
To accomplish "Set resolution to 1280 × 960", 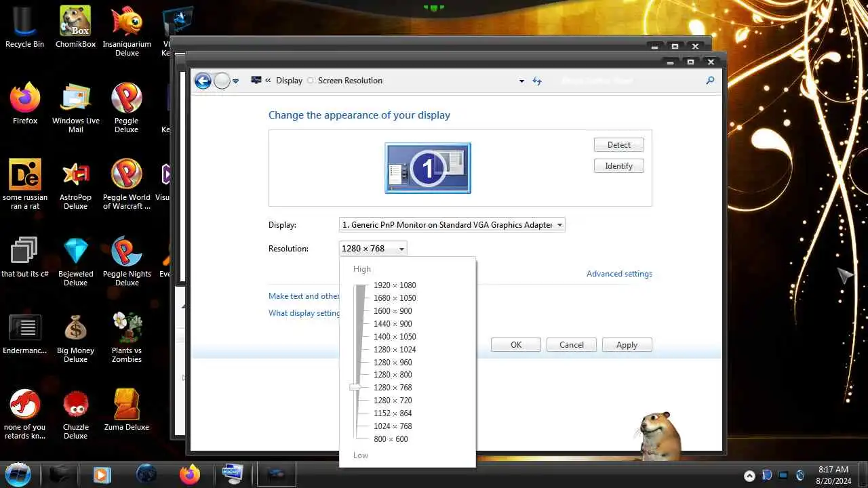I will click(x=393, y=363).
